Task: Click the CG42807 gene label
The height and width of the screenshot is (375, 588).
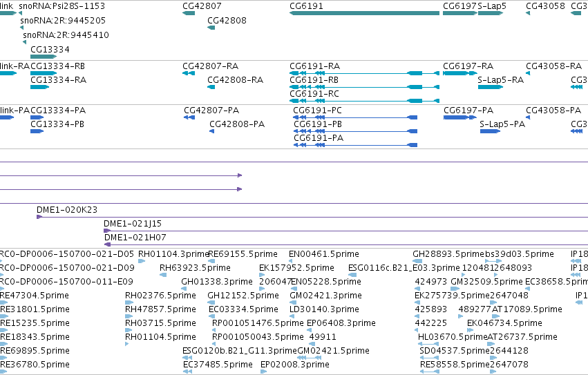Action: click(x=202, y=6)
